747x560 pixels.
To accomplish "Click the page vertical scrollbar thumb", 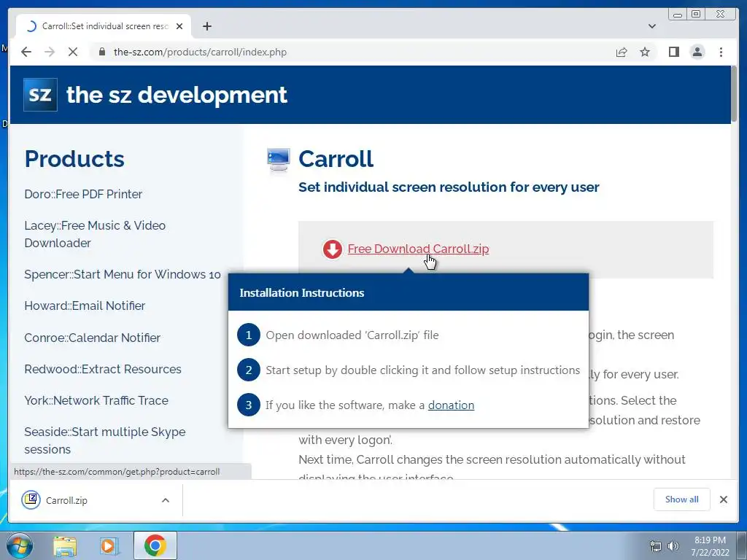I will [734, 94].
